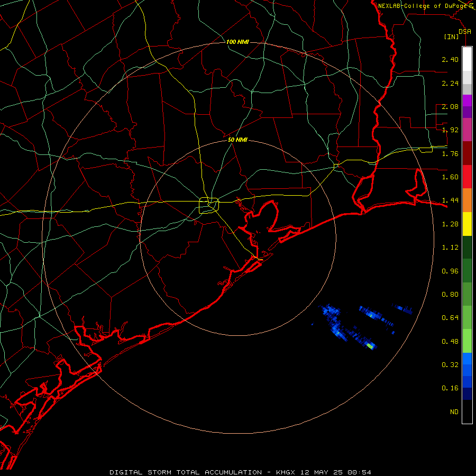
Task: Click the 2.40 scale value
Action: coord(450,59)
